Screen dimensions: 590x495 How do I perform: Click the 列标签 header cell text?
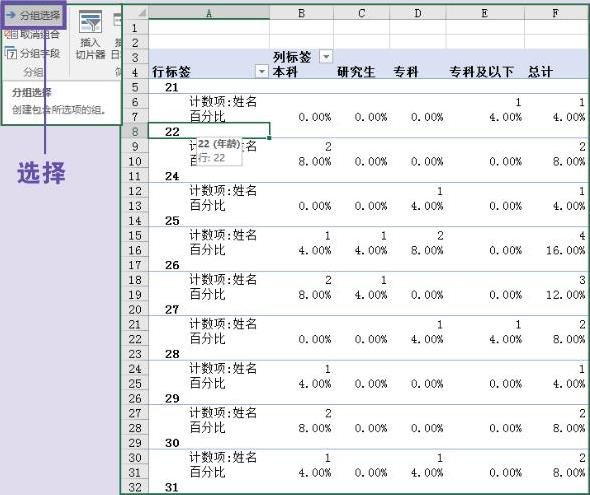(x=292, y=57)
